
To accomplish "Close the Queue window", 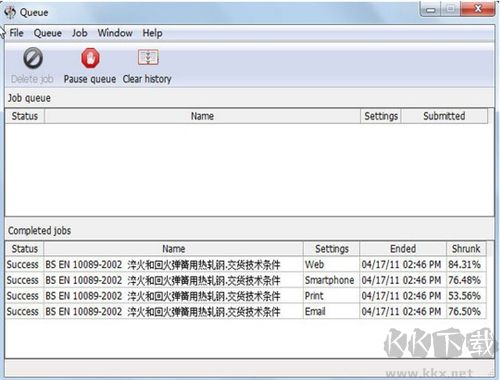I will point(478,9).
